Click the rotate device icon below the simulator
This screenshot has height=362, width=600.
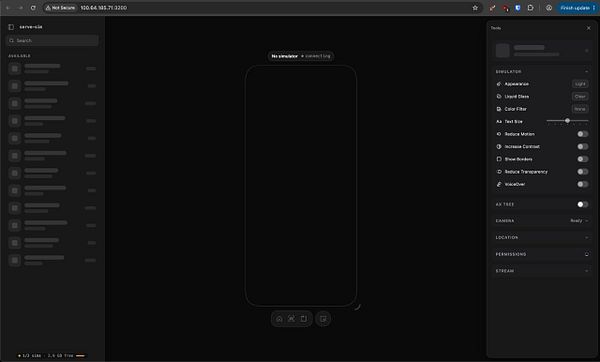[304, 319]
